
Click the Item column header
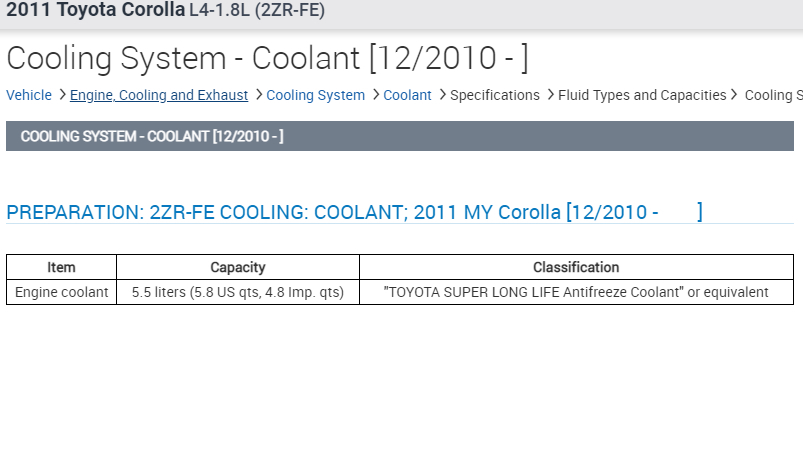[61, 267]
